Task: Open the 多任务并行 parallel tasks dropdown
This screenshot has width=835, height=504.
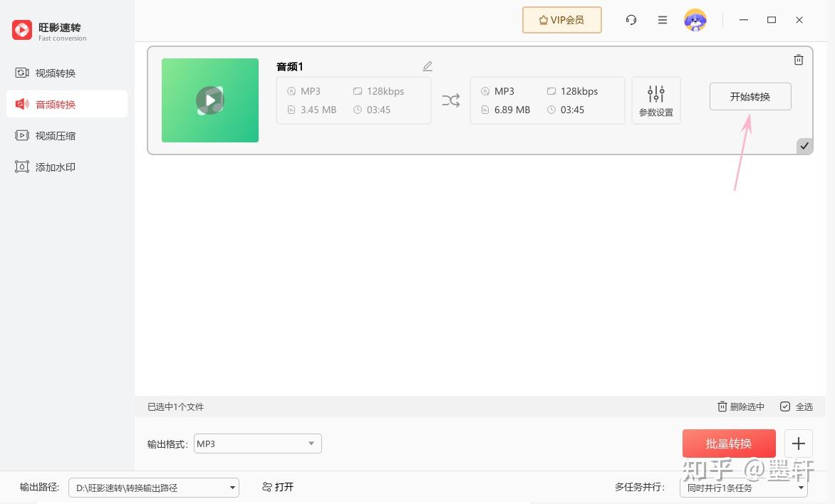Action: point(744,488)
